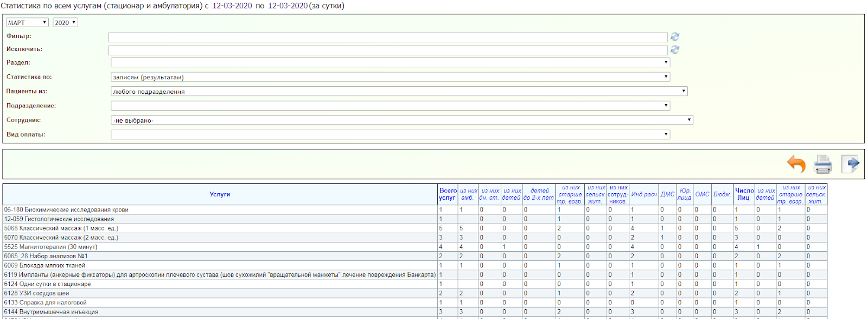
Task: Click the Всего услуг column header
Action: pyautogui.click(x=448, y=194)
